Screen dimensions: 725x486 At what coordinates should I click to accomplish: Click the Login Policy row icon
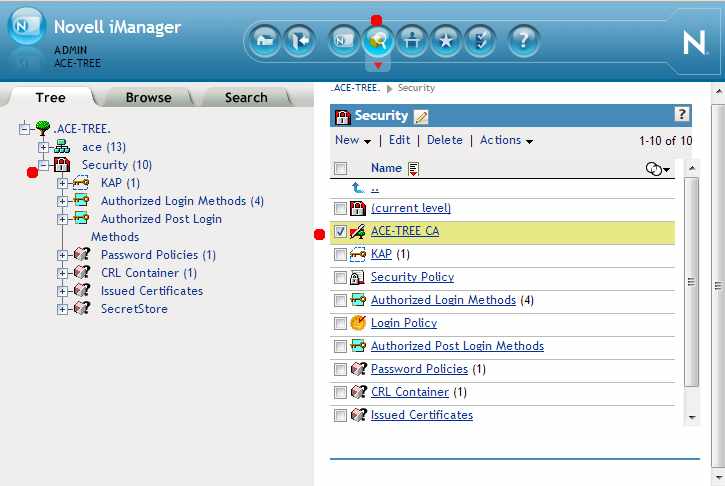pos(358,323)
